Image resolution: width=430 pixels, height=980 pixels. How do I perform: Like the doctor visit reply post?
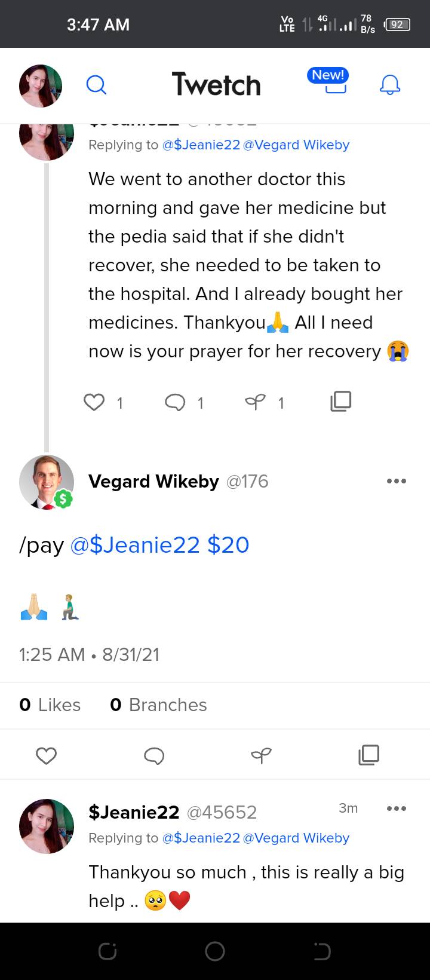[x=94, y=402]
